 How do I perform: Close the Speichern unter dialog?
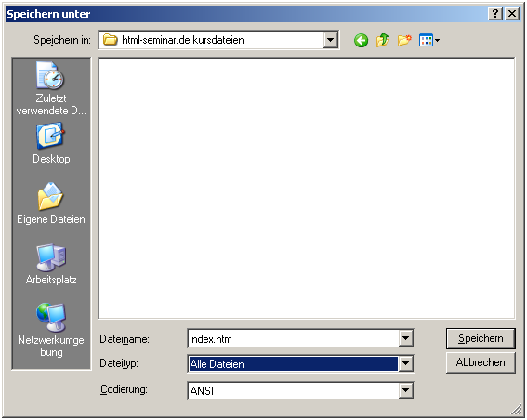(x=512, y=14)
